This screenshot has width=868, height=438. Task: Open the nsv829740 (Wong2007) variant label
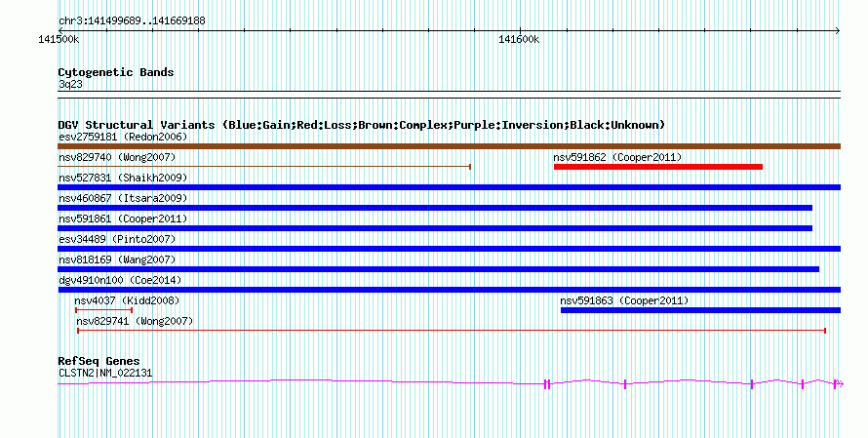coord(117,157)
